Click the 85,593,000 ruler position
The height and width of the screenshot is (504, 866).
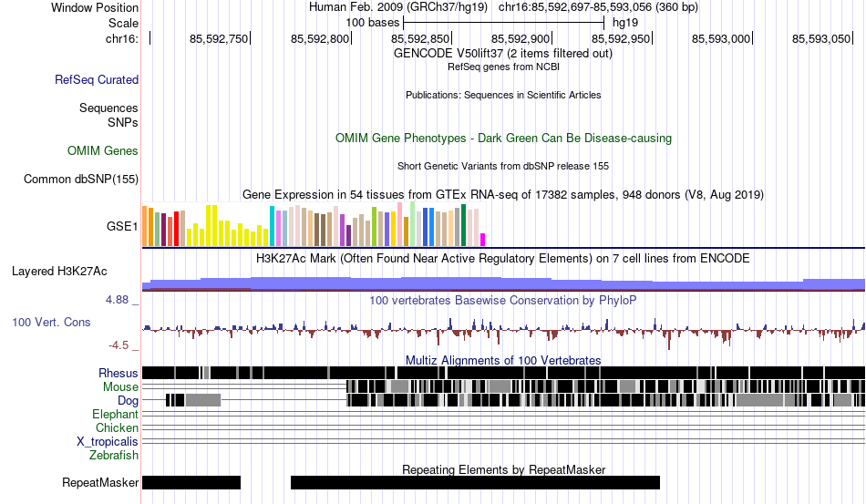pos(721,38)
